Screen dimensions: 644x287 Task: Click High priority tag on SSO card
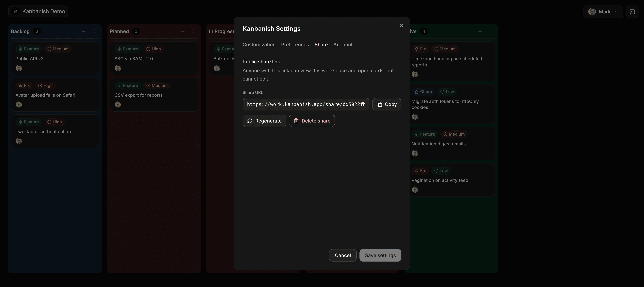[154, 49]
